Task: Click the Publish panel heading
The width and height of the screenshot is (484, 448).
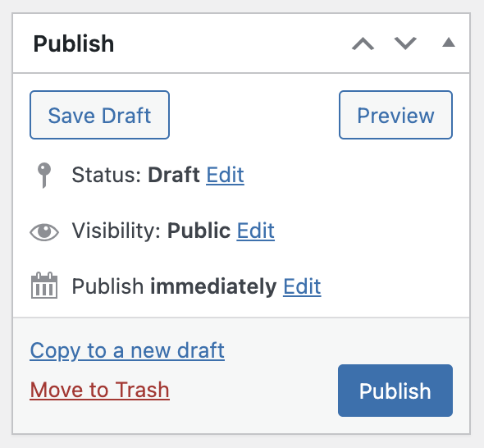Action: [x=74, y=43]
